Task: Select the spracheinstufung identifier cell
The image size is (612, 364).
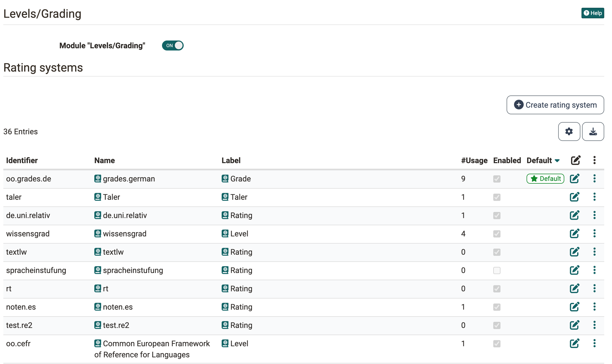Action: point(36,270)
